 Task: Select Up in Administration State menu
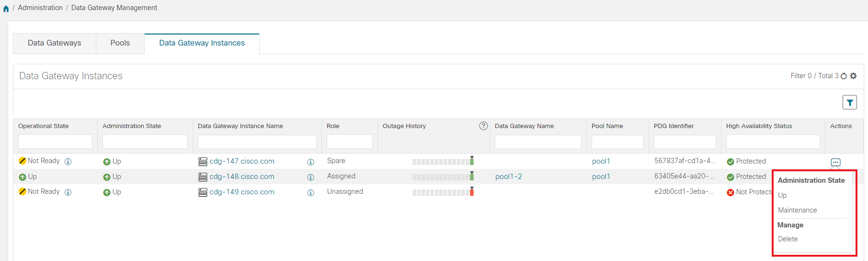click(x=782, y=195)
